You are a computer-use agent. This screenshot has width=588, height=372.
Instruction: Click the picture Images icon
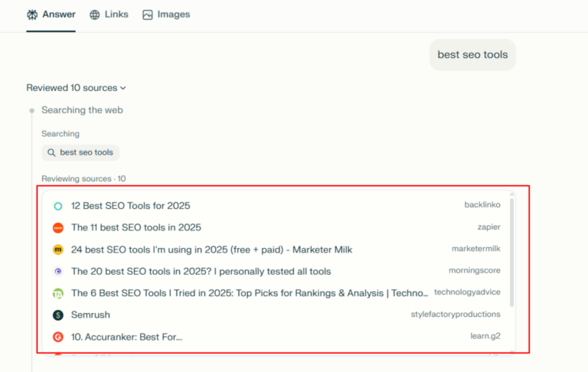(147, 15)
